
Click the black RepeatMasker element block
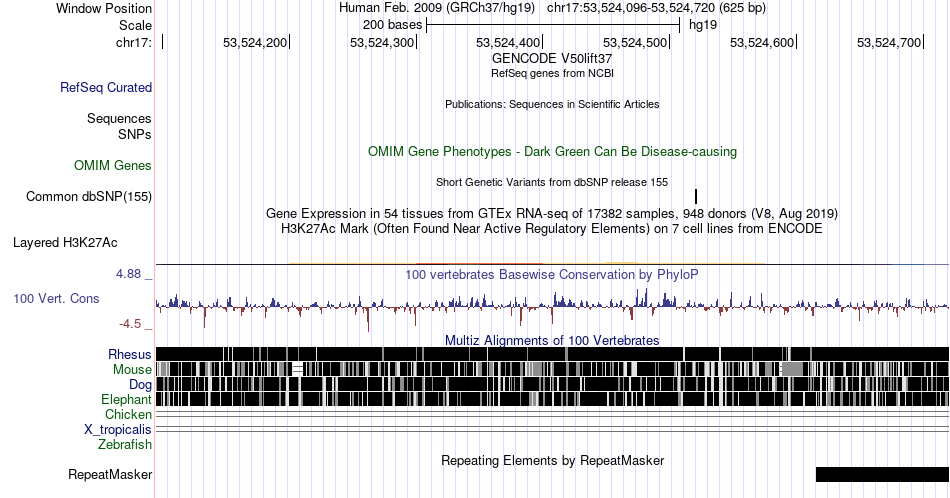tap(882, 474)
